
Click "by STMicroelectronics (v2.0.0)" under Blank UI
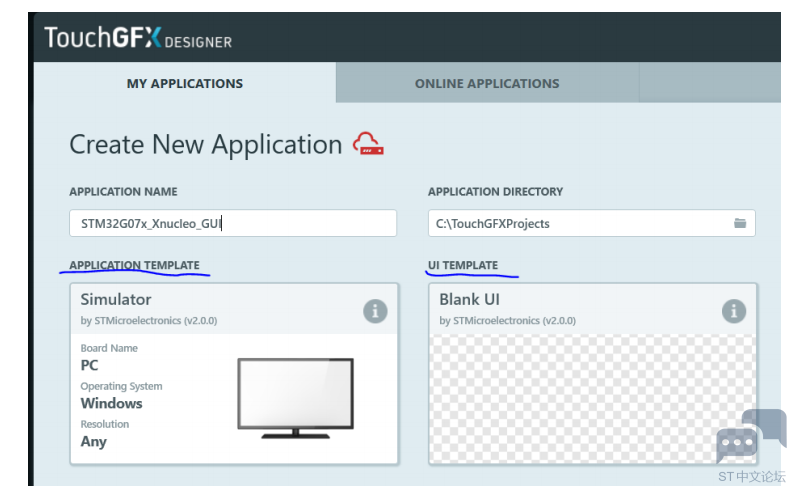508,321
